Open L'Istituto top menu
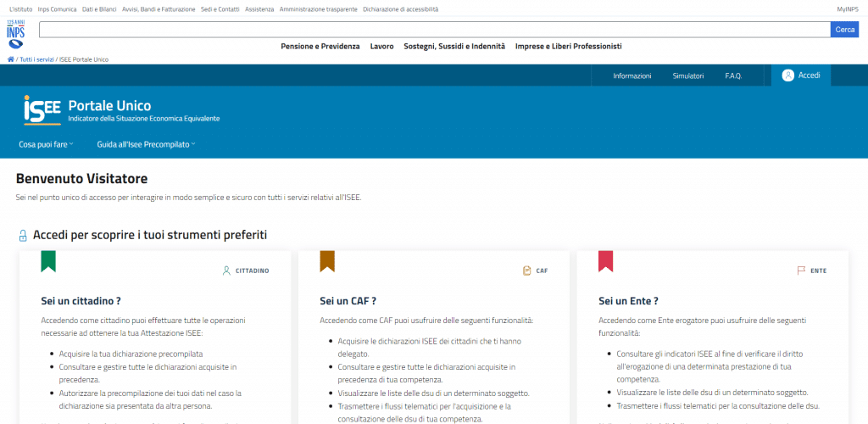The height and width of the screenshot is (424, 868). [21, 9]
